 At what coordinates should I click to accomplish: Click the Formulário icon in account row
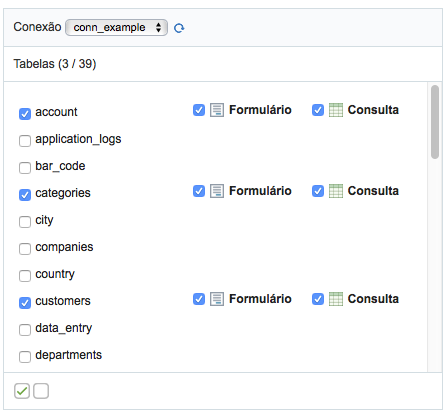point(217,110)
